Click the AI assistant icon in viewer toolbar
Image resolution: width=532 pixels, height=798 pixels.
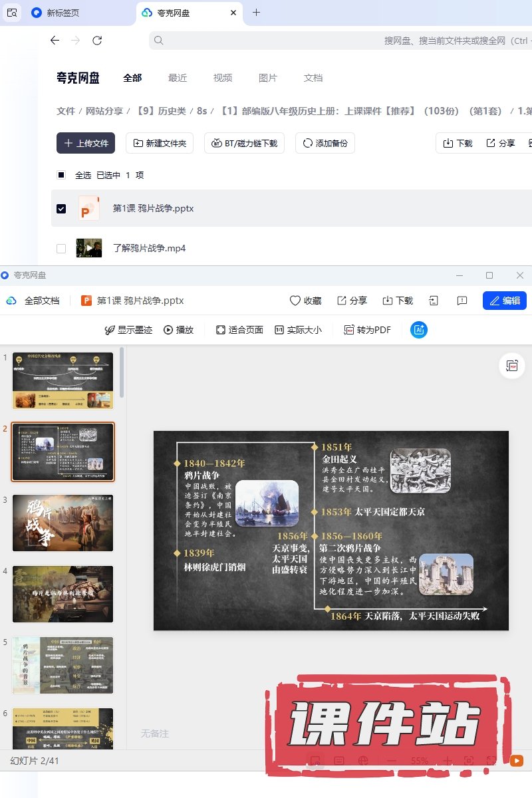point(419,330)
